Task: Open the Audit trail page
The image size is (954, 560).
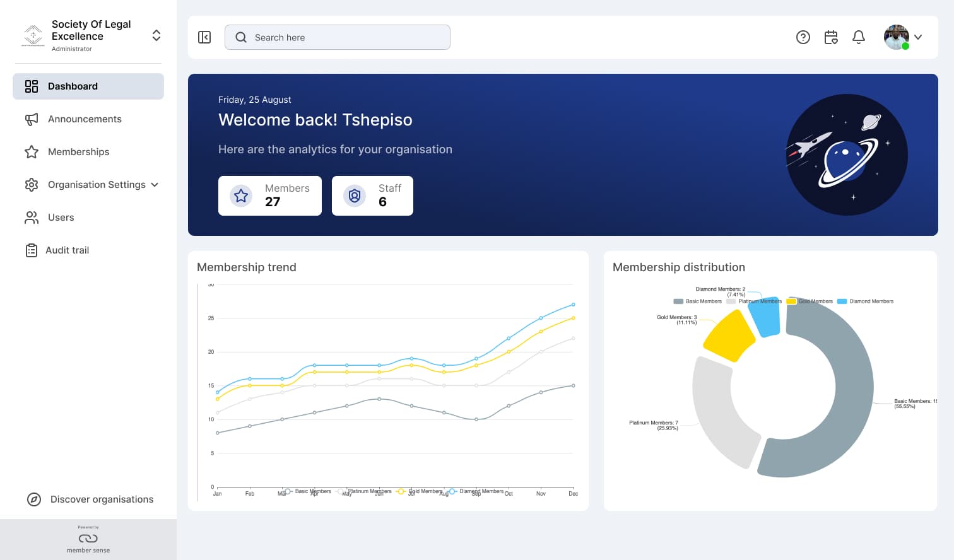Action: pyautogui.click(x=67, y=250)
